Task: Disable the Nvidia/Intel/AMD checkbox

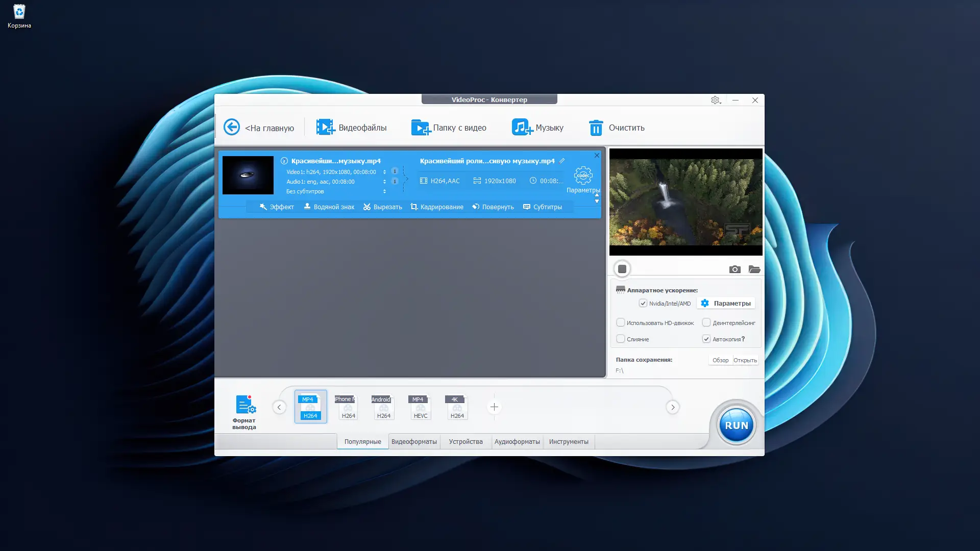Action: pyautogui.click(x=643, y=304)
